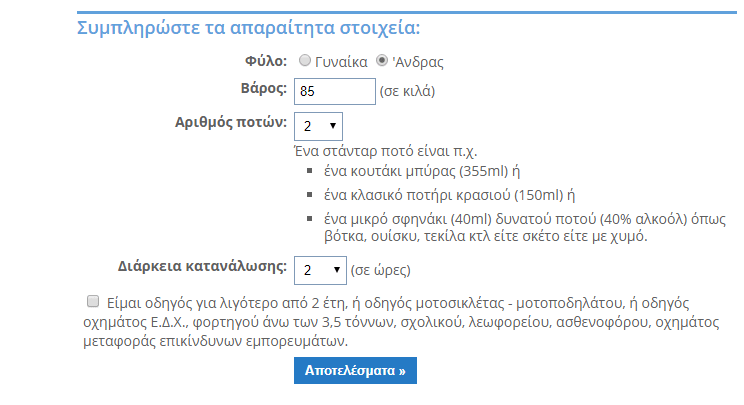The width and height of the screenshot is (744, 405).
Task: Click the beer can 355ml bullet item
Action: [x=422, y=171]
